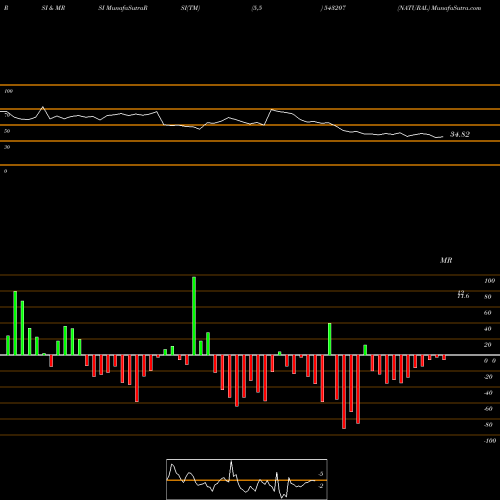The width and height of the screenshot is (500, 500).
Task: Click the -60 label on MR axis
Action: (x=488, y=409)
